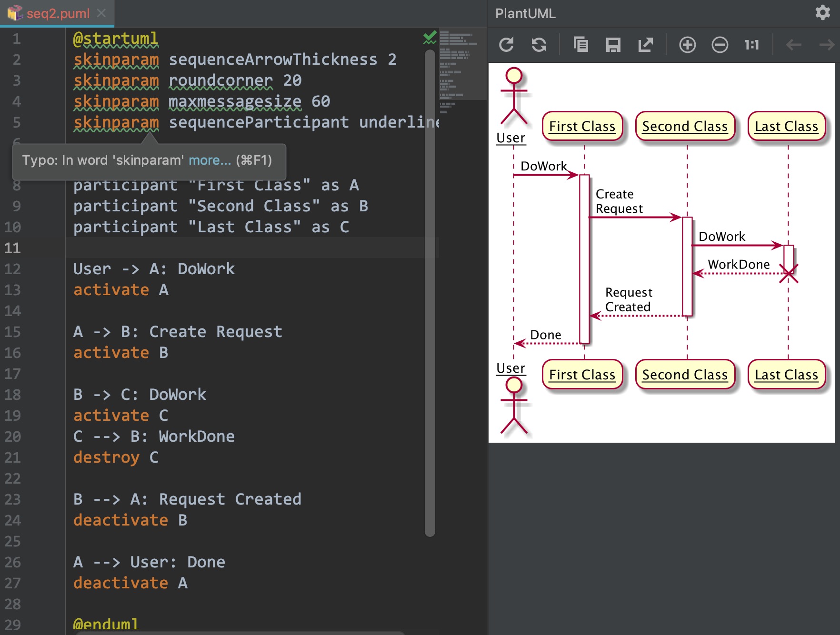Click the '@enduml' line
This screenshot has height=635, width=840.
(x=106, y=624)
